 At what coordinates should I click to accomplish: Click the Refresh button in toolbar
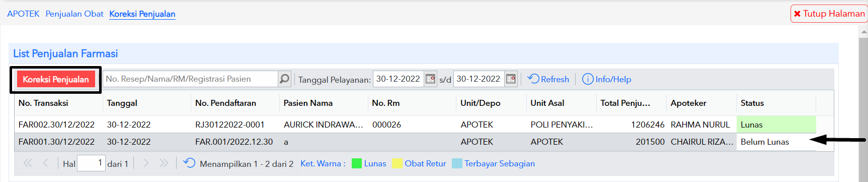point(548,79)
